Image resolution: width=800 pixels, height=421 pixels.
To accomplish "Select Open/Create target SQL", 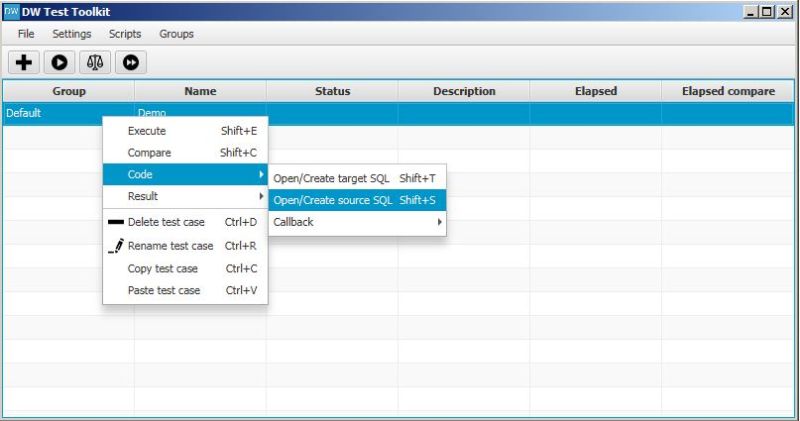I will pos(357,178).
